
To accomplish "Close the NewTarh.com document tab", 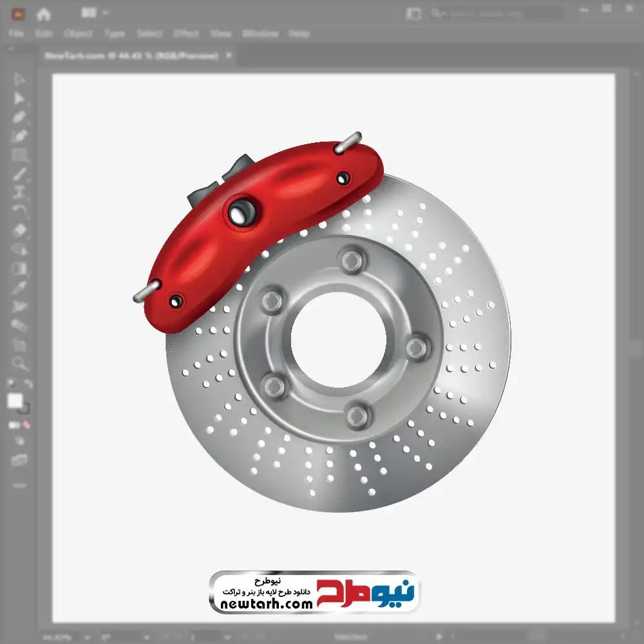I will (229, 56).
